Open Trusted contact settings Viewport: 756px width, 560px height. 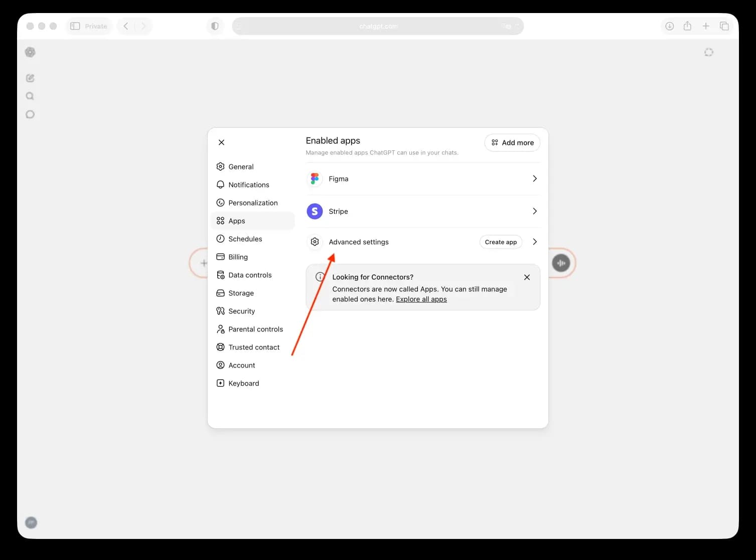point(252,347)
